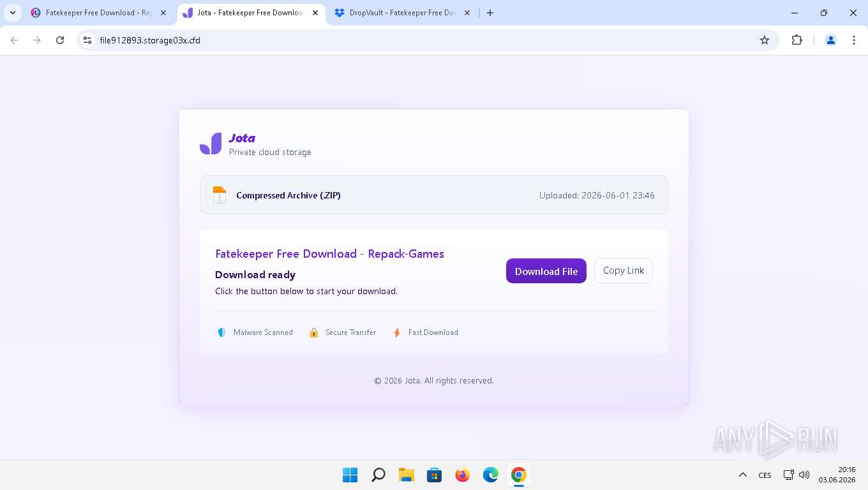The image size is (868, 490).
Task: Click the Jota brand name
Action: [242, 138]
